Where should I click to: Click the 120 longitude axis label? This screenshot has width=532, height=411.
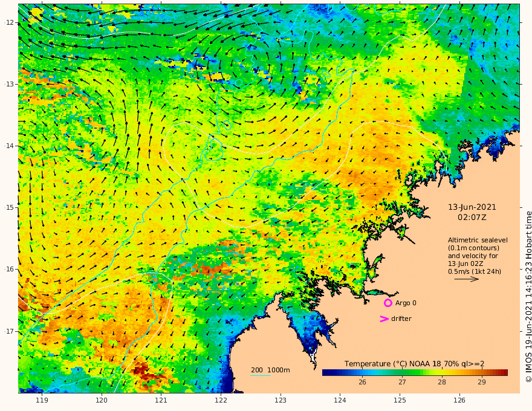102,401
